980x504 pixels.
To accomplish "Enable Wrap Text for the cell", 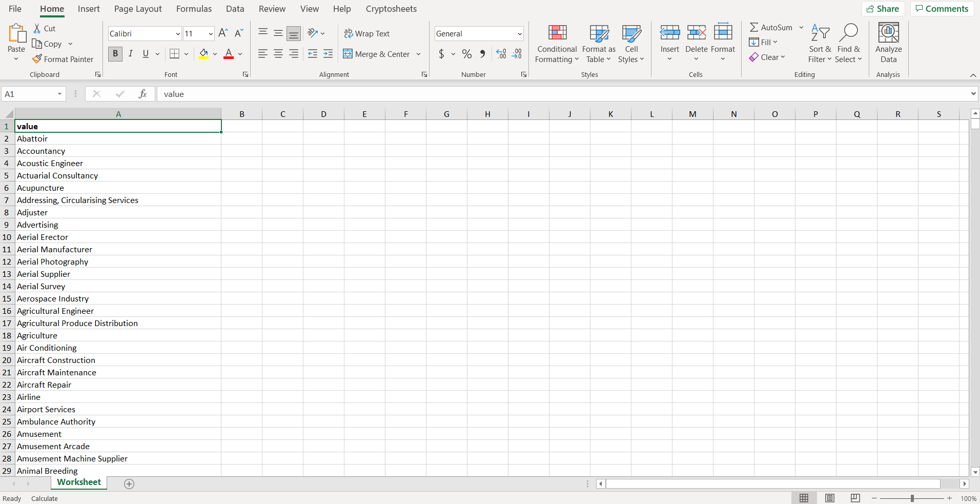I will (x=367, y=34).
